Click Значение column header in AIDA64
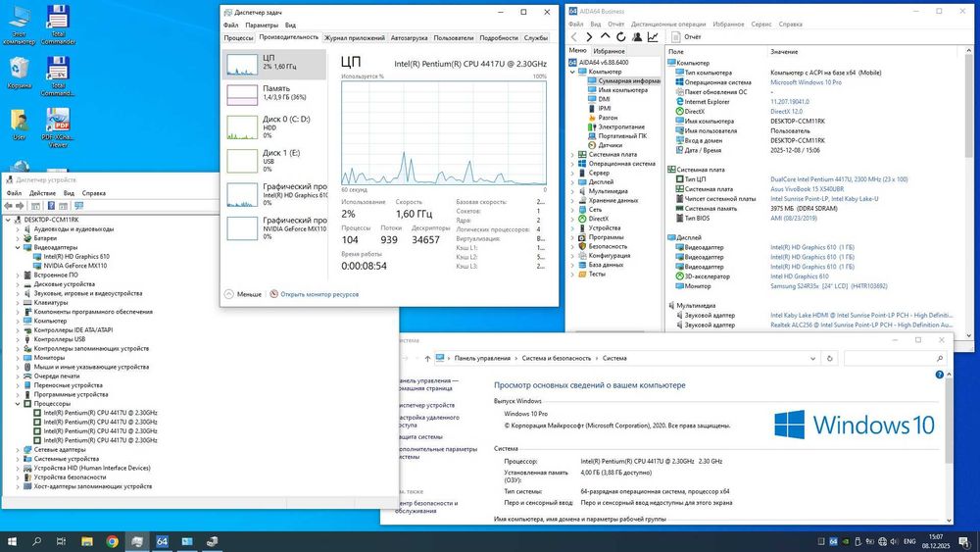 pos(784,52)
